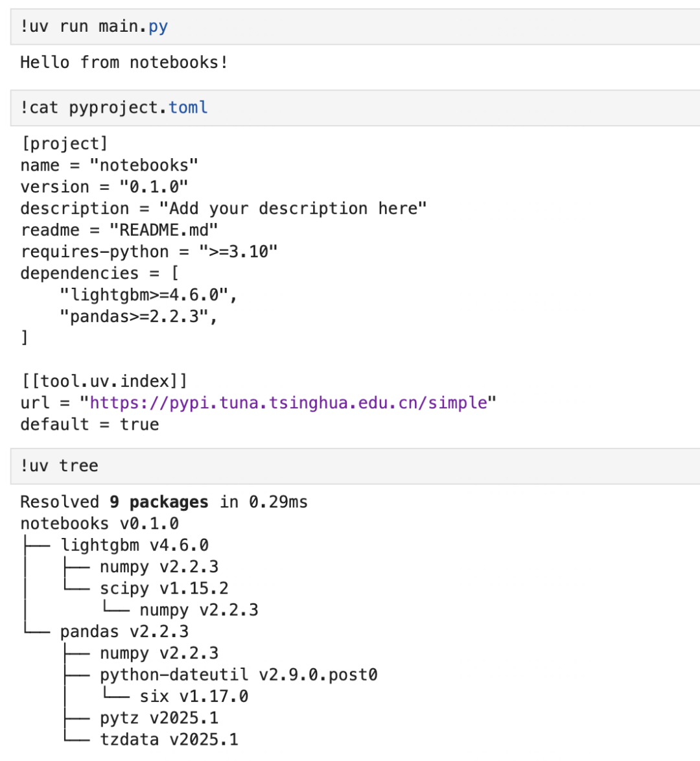
Task: Click the 'notebooks v0.1.0' root node
Action: click(100, 523)
